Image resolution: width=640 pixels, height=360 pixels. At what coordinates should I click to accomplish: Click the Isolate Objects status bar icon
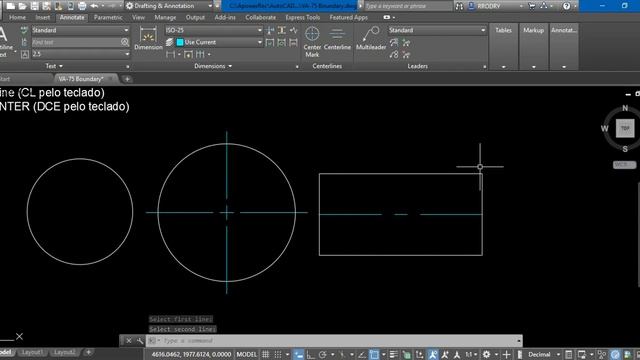coord(602,354)
